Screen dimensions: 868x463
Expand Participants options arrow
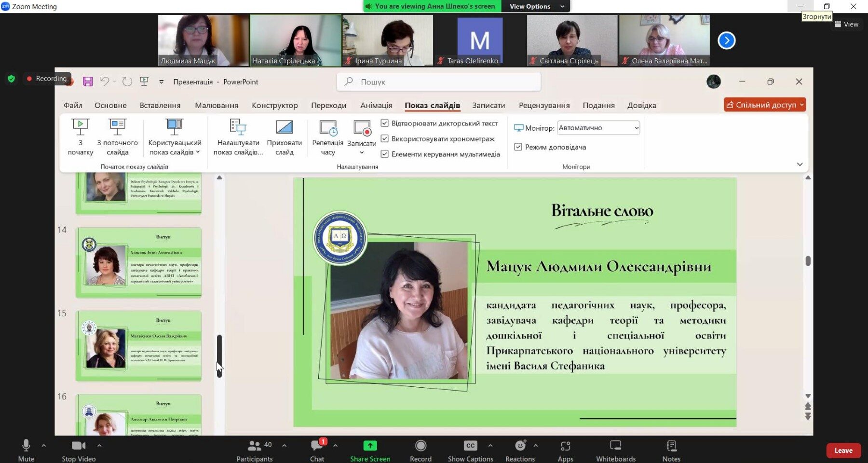[x=284, y=446]
